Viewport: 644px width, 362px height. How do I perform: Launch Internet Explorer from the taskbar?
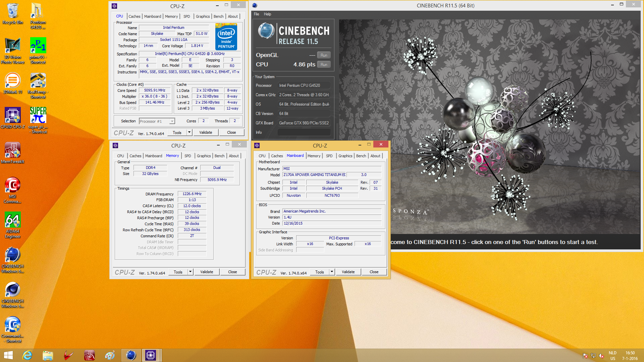27,355
